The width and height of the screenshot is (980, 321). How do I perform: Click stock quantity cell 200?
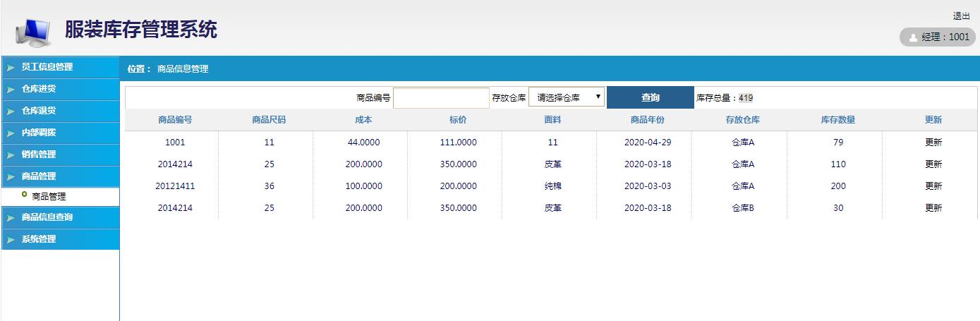click(x=838, y=186)
